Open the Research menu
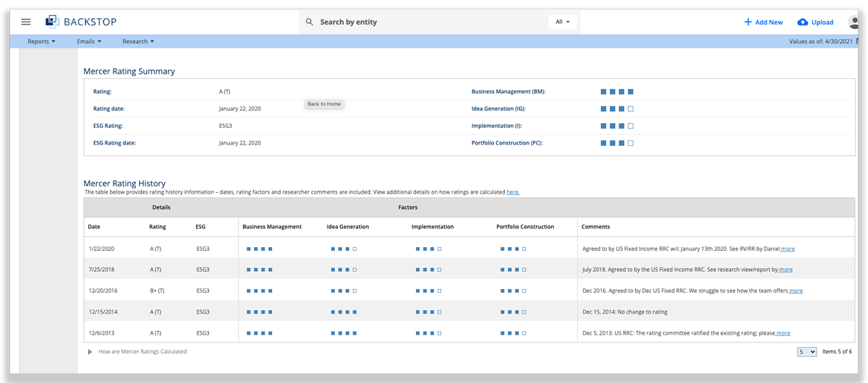The height and width of the screenshot is (383, 868). tap(138, 41)
